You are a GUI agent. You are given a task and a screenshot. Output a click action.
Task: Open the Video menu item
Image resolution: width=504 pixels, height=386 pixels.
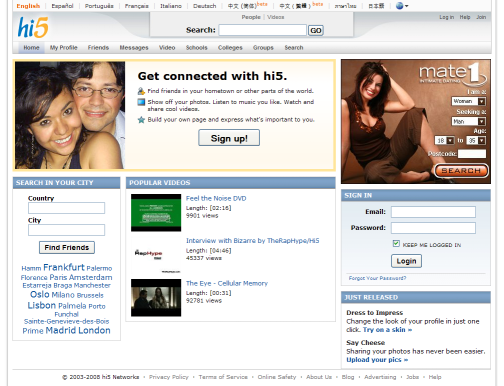(x=167, y=48)
